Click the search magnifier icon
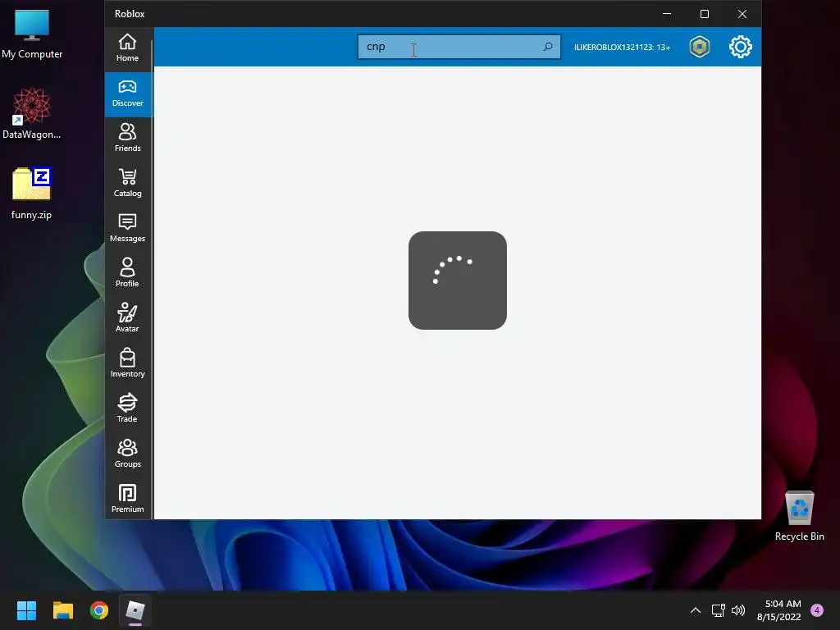 pos(547,47)
